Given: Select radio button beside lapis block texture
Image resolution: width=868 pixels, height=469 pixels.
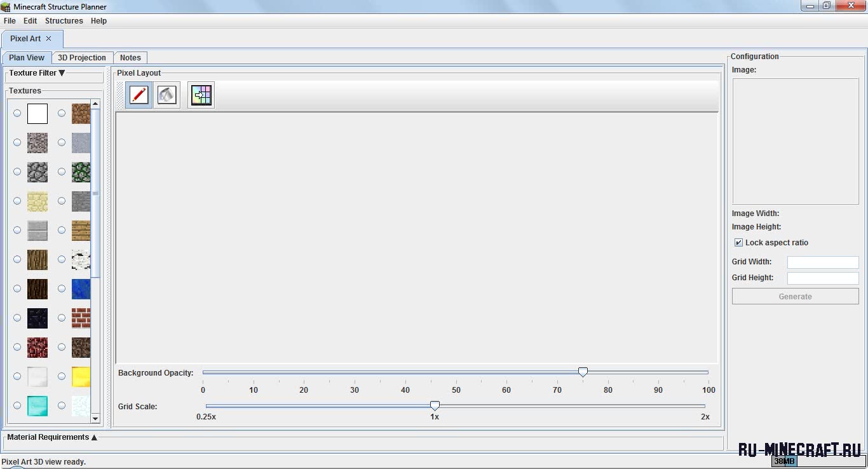Looking at the screenshot, I should pos(62,289).
